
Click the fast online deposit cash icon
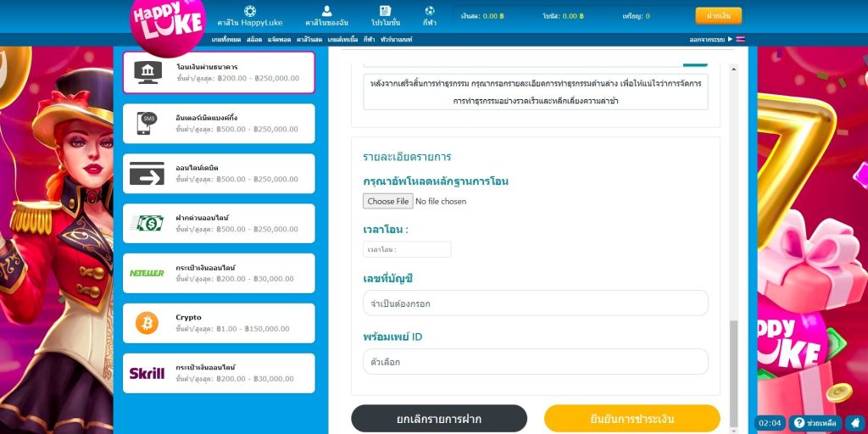pyautogui.click(x=147, y=223)
